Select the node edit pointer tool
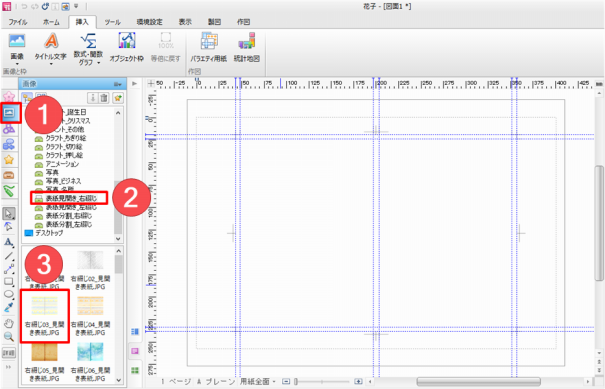The height and width of the screenshot is (389, 605). [x=9, y=227]
